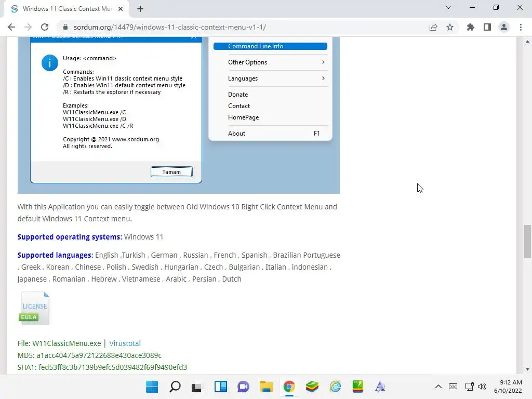Click the scrollbar up arrow
This screenshot has width=532, height=399.
click(527, 42)
